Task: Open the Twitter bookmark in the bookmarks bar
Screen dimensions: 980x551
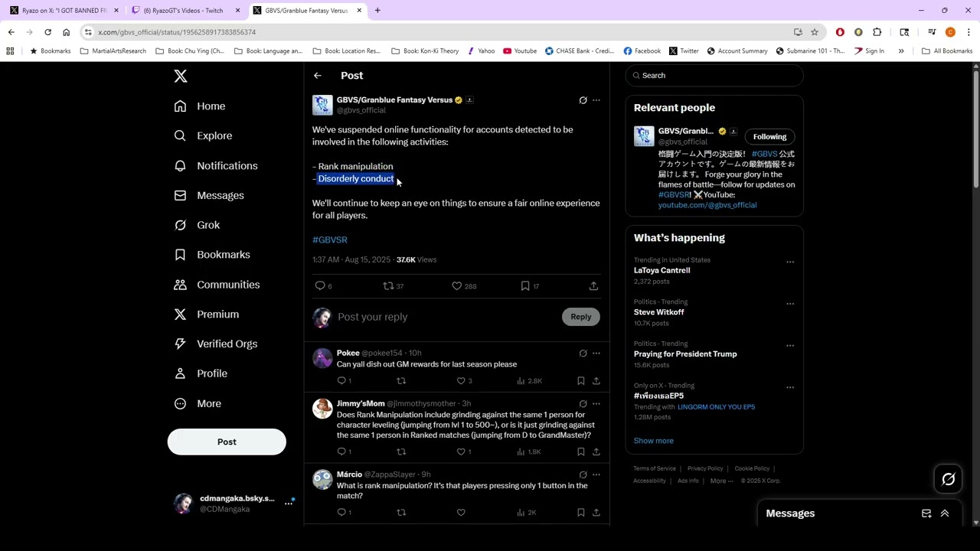Action: [683, 51]
